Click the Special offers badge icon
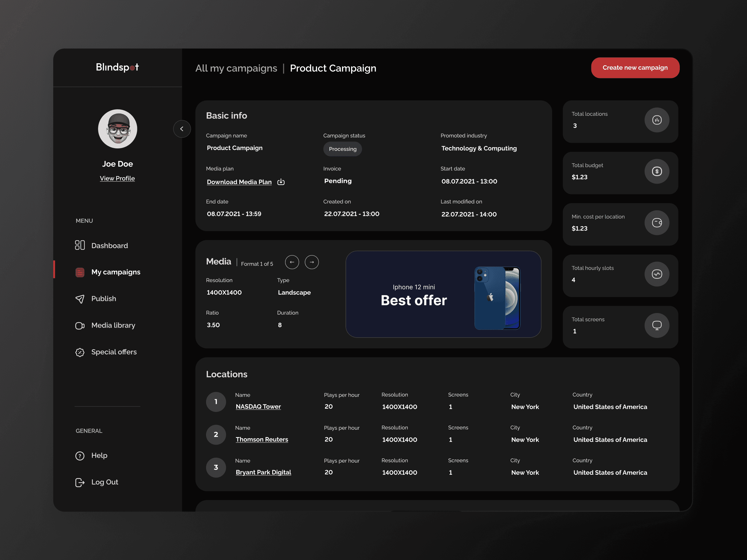Screen dimensions: 747x560 (80, 352)
